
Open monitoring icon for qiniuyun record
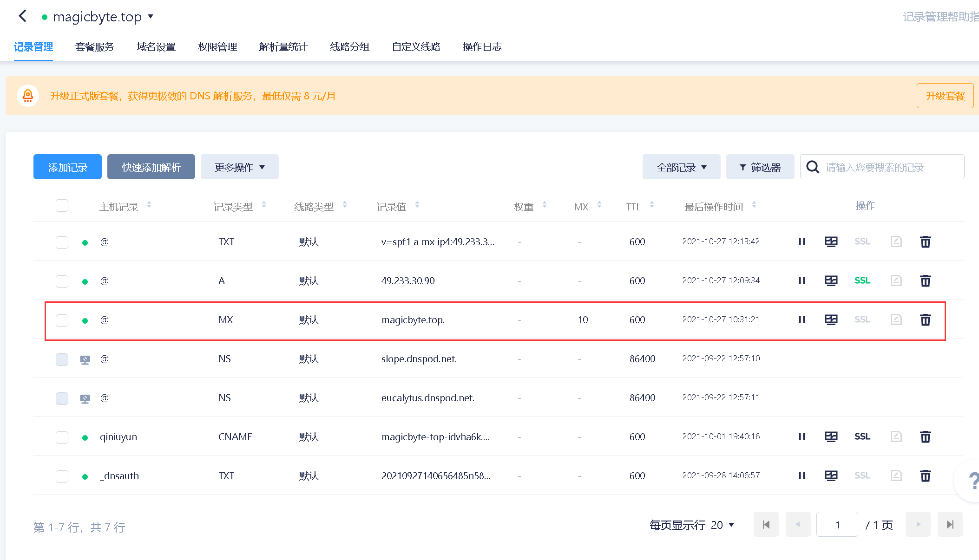[831, 436]
